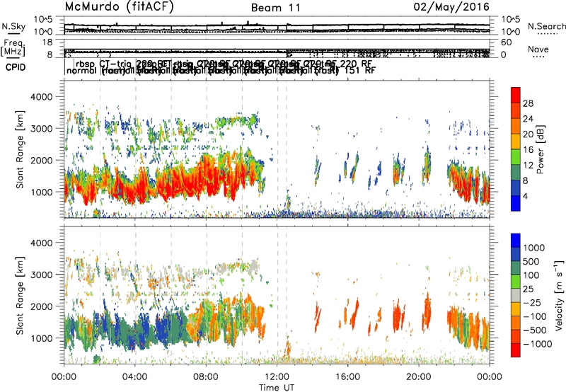Click '500' label on Velocity colorbar
Screen dimensions: 566x392
pyautogui.click(x=531, y=261)
